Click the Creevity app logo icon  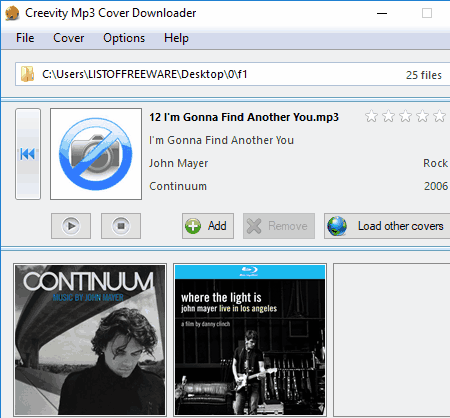point(12,13)
